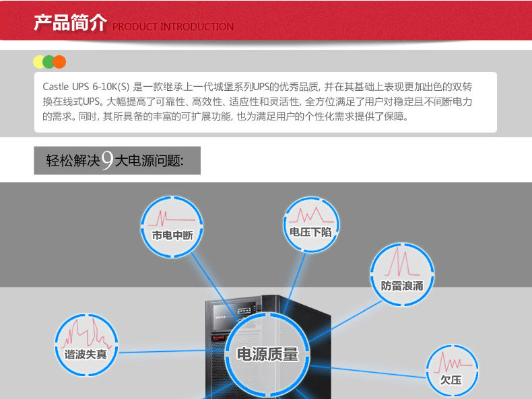Click the 欠压 undervoltage circle icon

452,371
